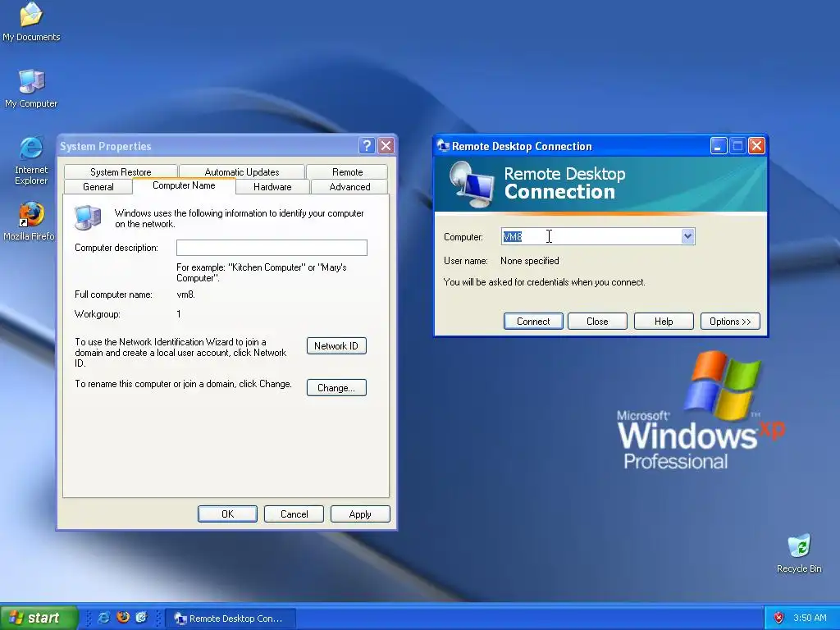Close the Remote Desktop Connection window
840x630 pixels.
(756, 146)
